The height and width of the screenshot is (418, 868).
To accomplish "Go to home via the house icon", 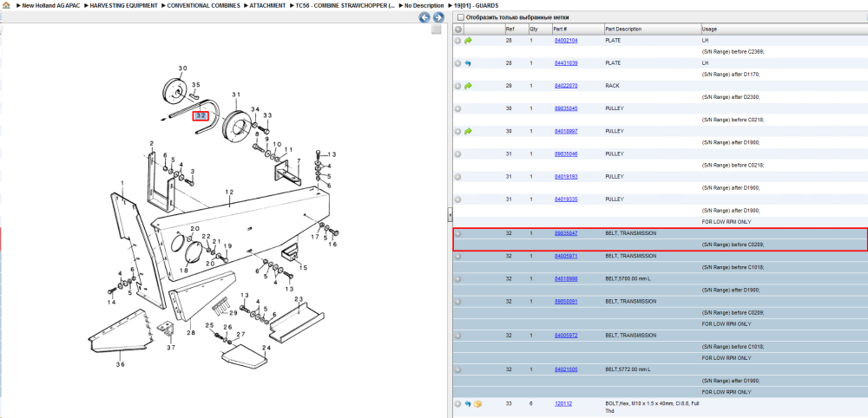I will pyautogui.click(x=6, y=5).
